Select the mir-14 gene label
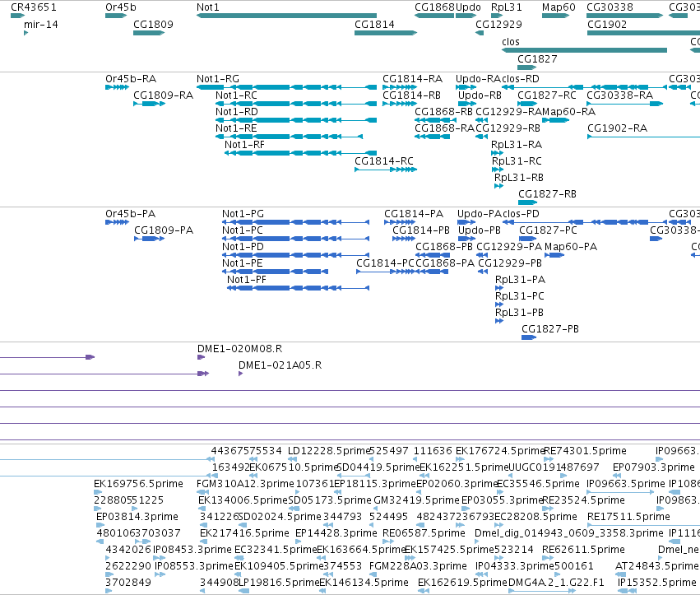The image size is (700, 595). 41,25
